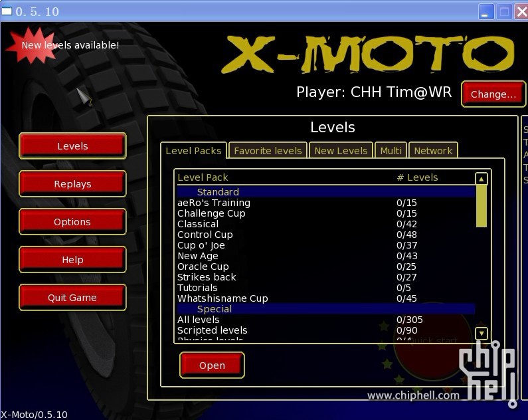Select the Challenge Cup level pack
This screenshot has width=528, height=420.
tap(326, 213)
